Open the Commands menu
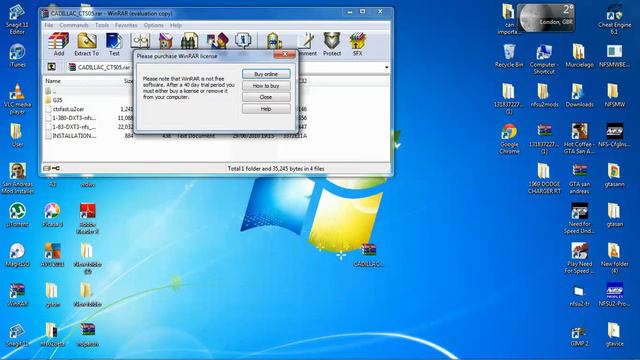Screen dimensions: 640x360 pos(74,25)
